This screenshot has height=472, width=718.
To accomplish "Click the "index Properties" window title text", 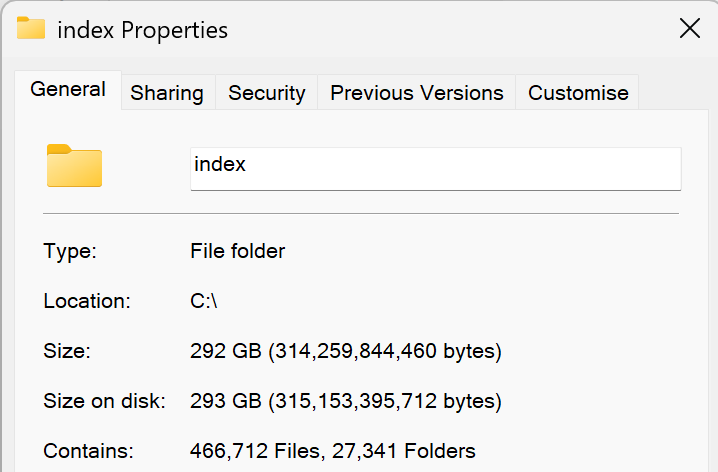I will click(x=143, y=30).
